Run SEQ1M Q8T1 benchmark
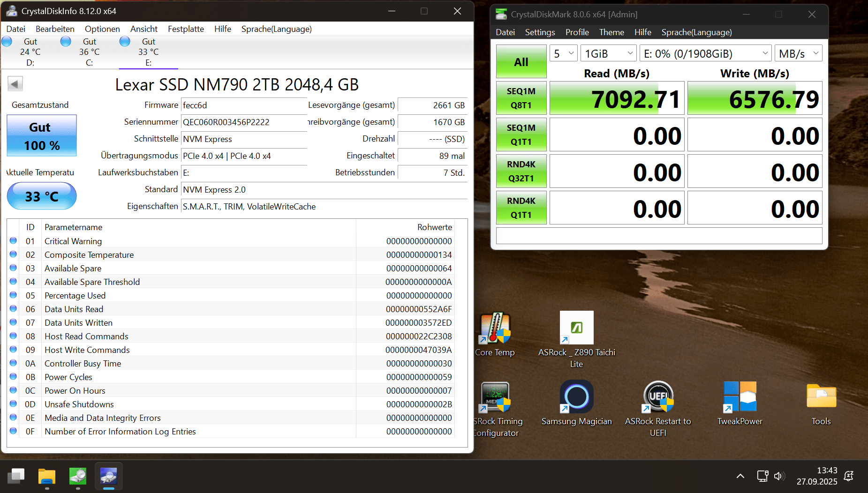The width and height of the screenshot is (868, 493). [521, 98]
